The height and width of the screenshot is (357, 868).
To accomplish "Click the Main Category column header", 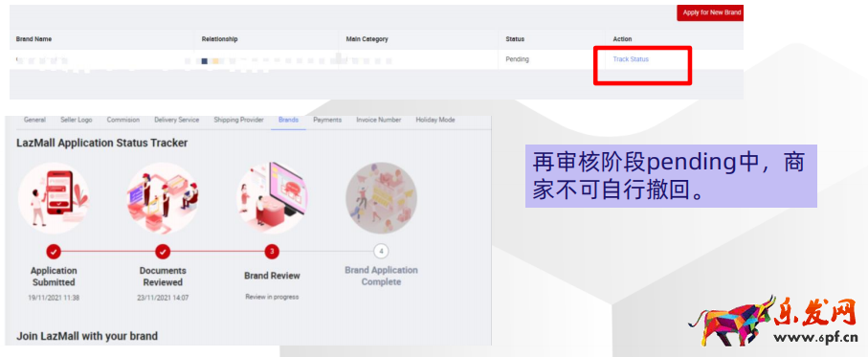I will tap(367, 39).
